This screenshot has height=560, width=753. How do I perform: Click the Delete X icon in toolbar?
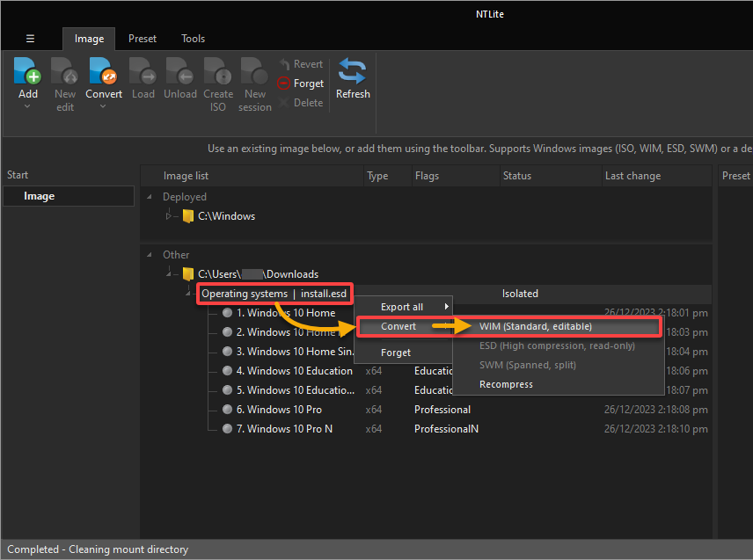pos(284,102)
